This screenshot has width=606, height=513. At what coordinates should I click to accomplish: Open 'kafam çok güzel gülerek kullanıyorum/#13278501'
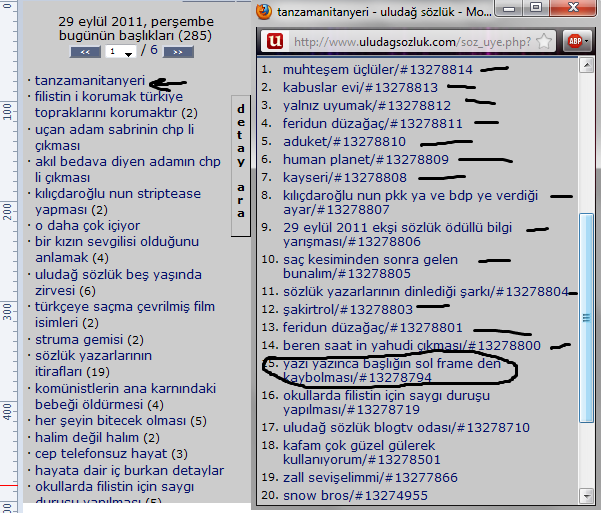[362, 453]
